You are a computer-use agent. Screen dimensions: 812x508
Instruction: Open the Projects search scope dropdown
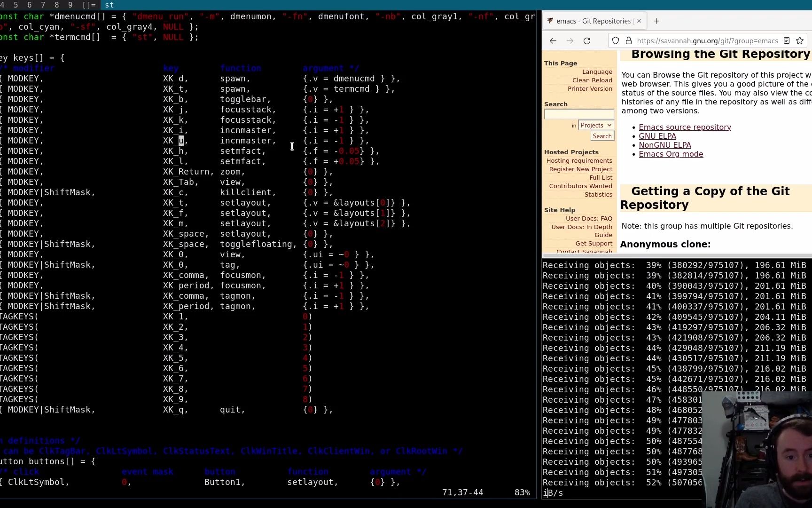coord(596,125)
